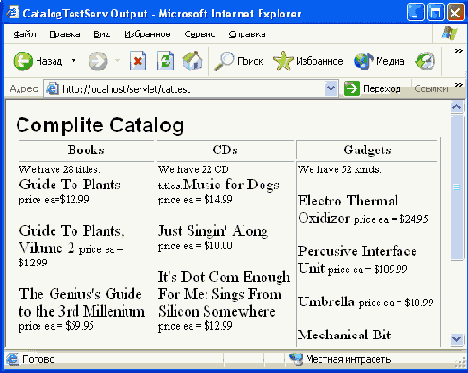This screenshot has height=373, width=468.
Task: Open the Back button history dropdown arrow
Action: point(73,61)
